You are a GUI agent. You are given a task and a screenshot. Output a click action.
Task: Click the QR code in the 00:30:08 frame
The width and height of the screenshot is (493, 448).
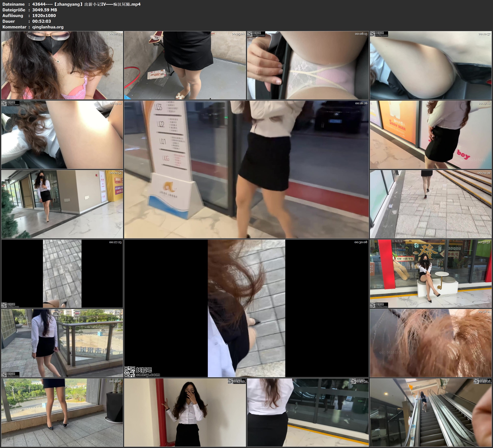coord(129,371)
